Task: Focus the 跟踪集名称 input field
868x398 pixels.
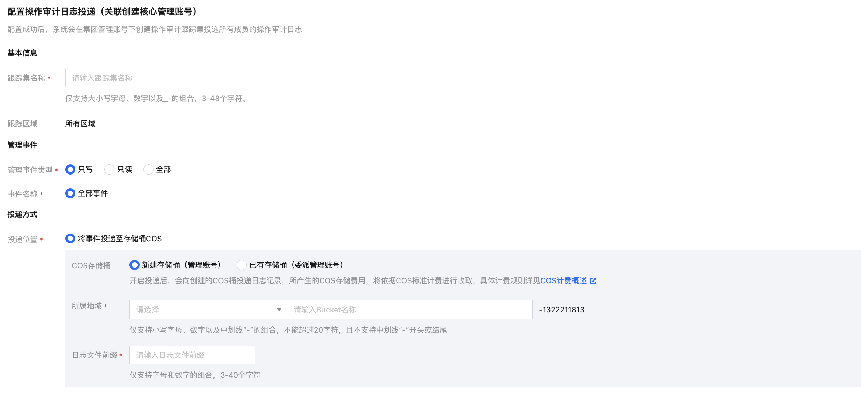Action: point(128,78)
